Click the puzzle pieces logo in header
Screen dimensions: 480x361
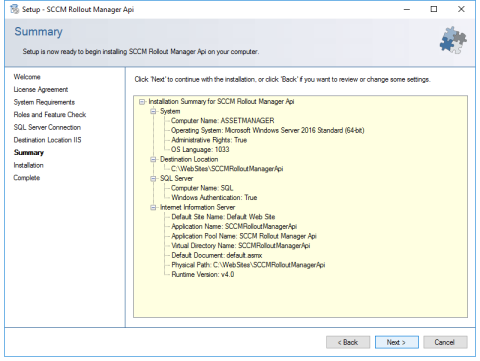tap(453, 40)
